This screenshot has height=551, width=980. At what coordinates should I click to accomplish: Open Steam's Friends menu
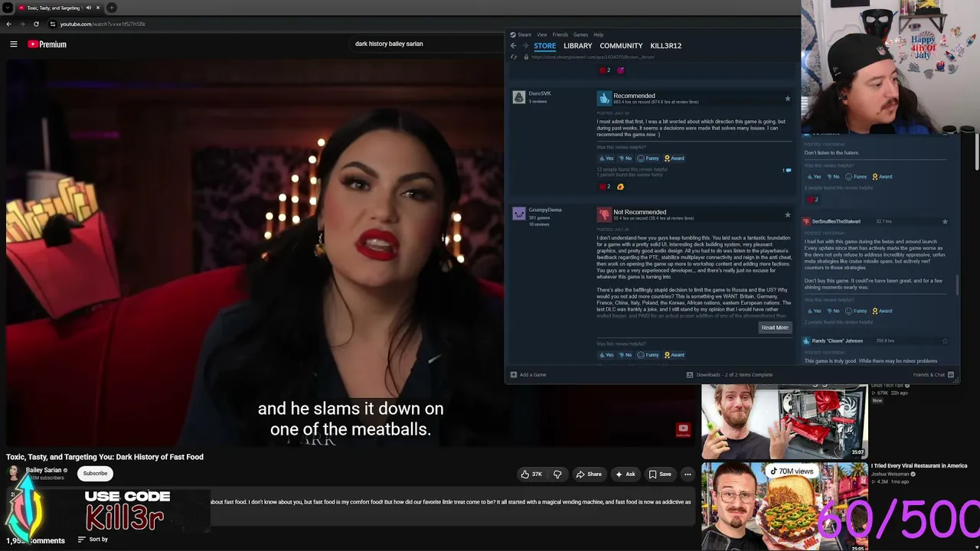(x=560, y=34)
